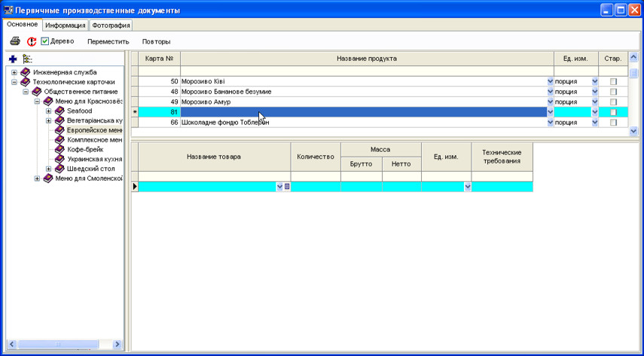644x356 pixels.
Task: Check Стар. box for Морозиво Ківі row
Action: (613, 81)
